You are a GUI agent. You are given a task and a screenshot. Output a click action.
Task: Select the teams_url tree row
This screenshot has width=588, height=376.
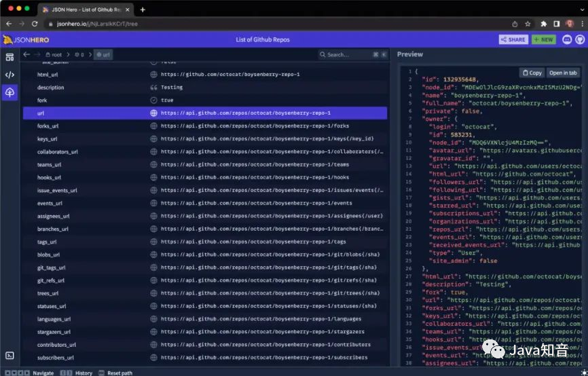[205, 164]
